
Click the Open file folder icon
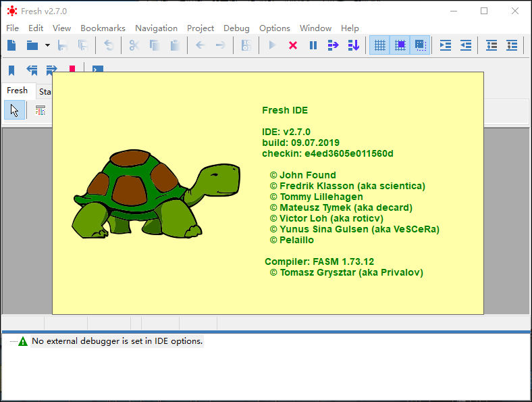pos(32,45)
